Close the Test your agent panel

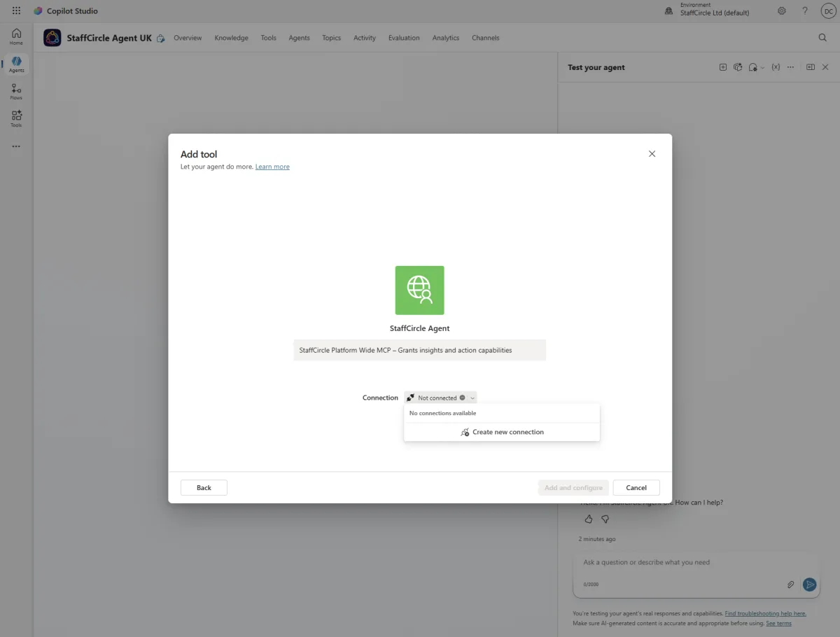(x=825, y=67)
